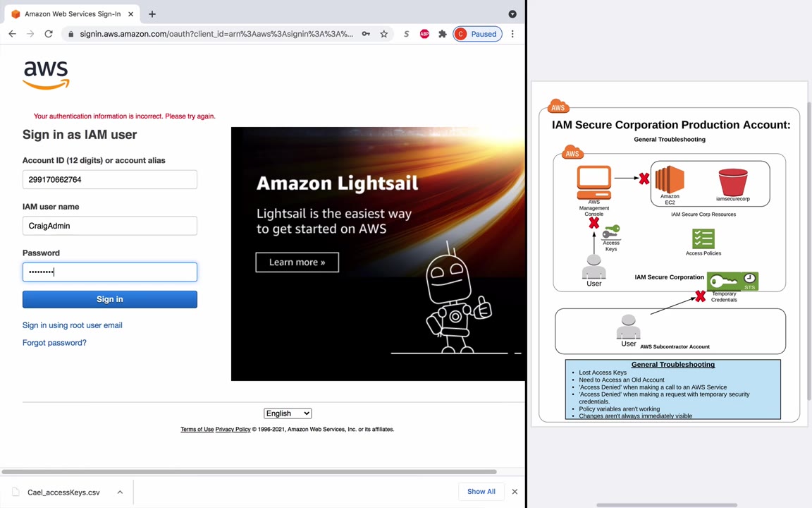Viewport: 812px width, 508px height.
Task: Click the Access Keys icon in diagram
Action: [x=611, y=231]
